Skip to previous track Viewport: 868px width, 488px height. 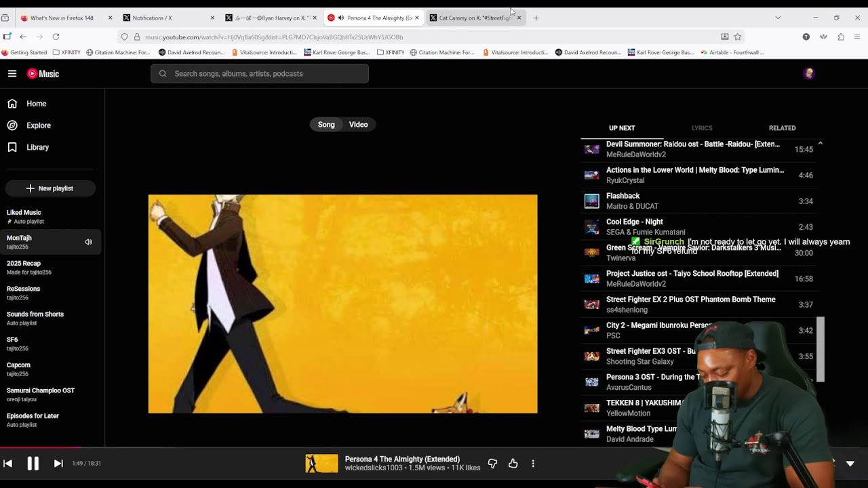pos(7,464)
